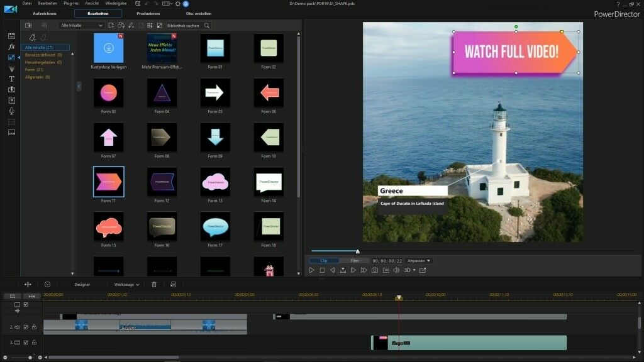
Task: Open the Voice-over recording room microphone icon
Action: tap(11, 111)
